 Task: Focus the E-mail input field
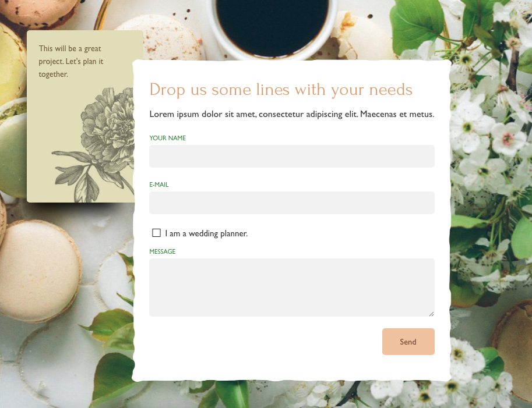pyautogui.click(x=292, y=203)
